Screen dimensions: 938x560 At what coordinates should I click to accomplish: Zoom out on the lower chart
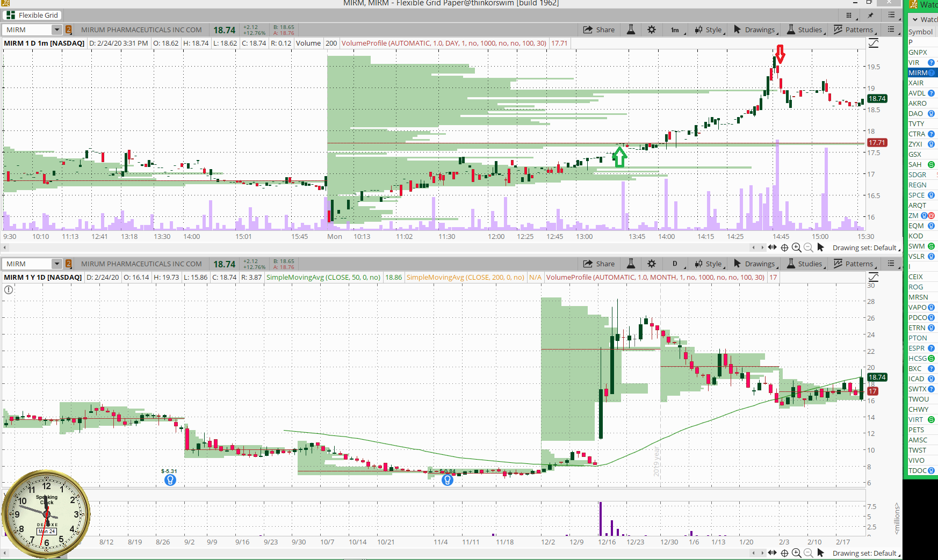tap(809, 553)
